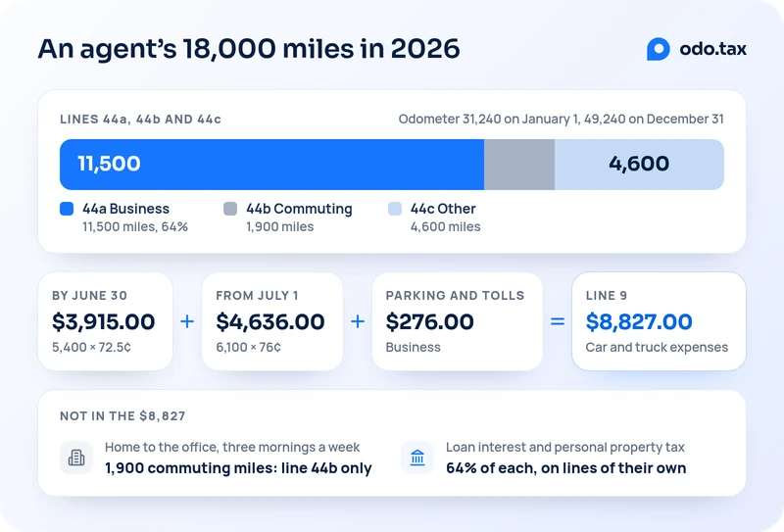Click the $8,827.00 total amount
Viewport: 784px width, 532px height.
[x=639, y=321]
